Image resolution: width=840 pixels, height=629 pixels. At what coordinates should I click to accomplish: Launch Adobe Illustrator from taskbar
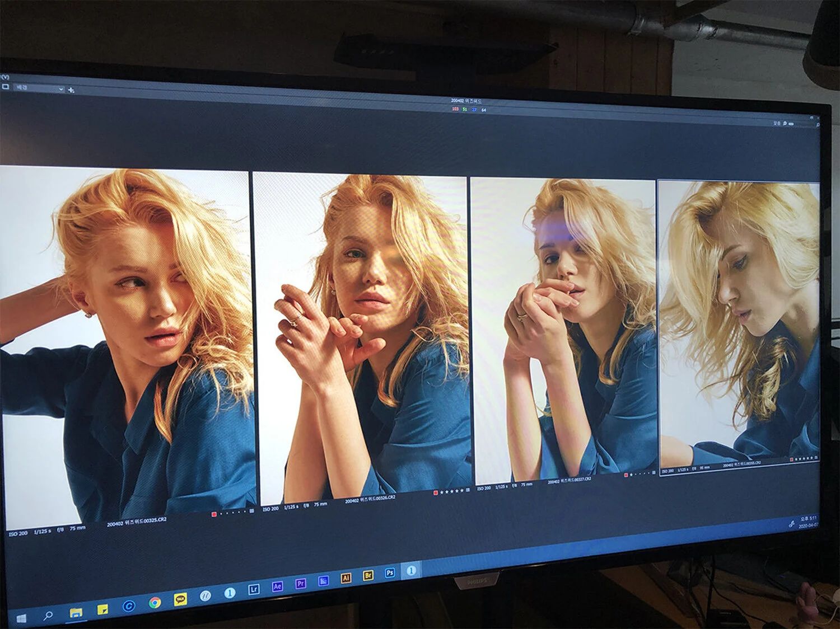346,578
